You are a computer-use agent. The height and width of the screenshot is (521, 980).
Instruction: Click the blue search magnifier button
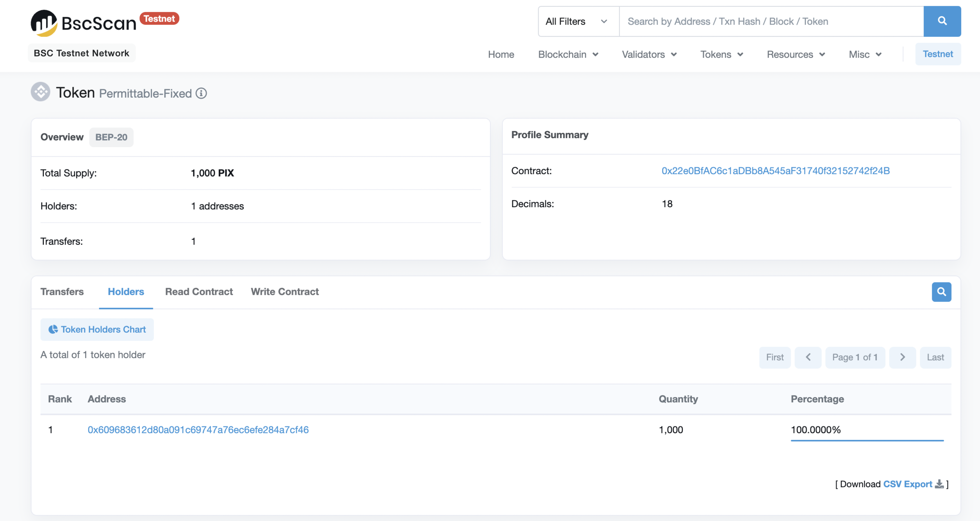942,21
